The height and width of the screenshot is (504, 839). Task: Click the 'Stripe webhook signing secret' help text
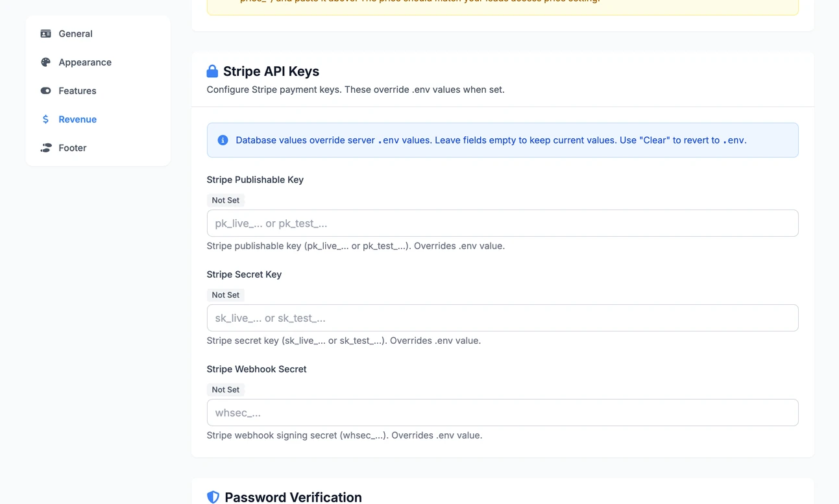click(x=345, y=435)
